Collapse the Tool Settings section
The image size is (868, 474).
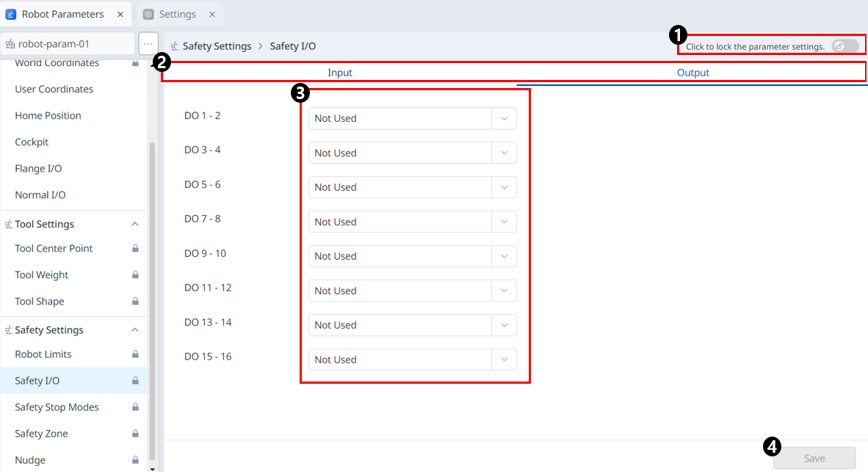point(135,225)
